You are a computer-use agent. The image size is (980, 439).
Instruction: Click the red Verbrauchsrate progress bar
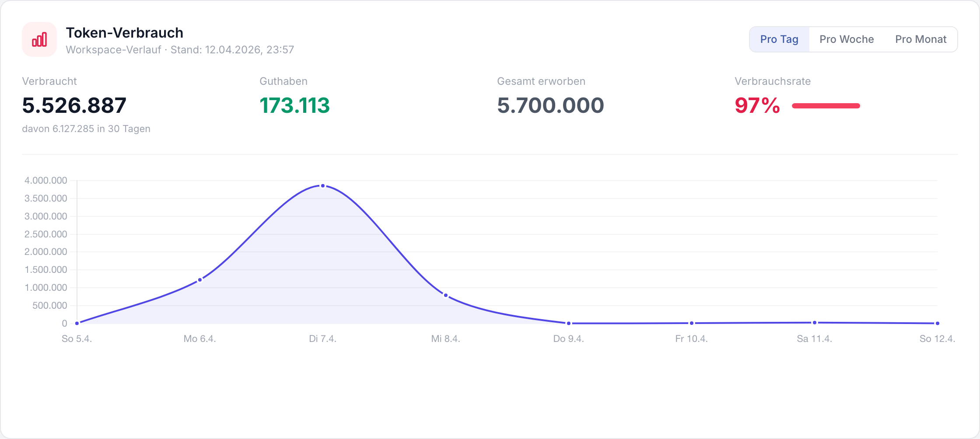pyautogui.click(x=826, y=106)
